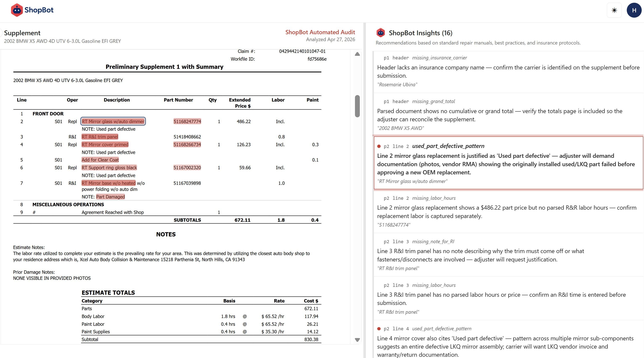This screenshot has width=644, height=358.
Task: Click 'Preliminary Supplement 1 with Summary' title
Action: click(x=164, y=67)
